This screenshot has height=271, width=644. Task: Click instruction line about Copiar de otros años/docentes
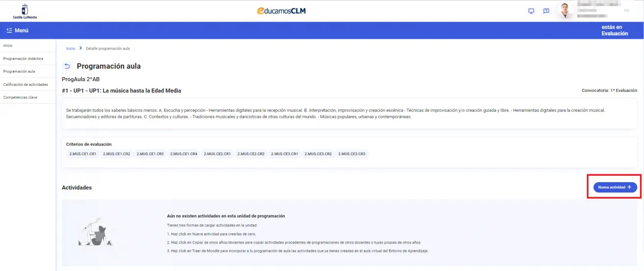point(294,243)
